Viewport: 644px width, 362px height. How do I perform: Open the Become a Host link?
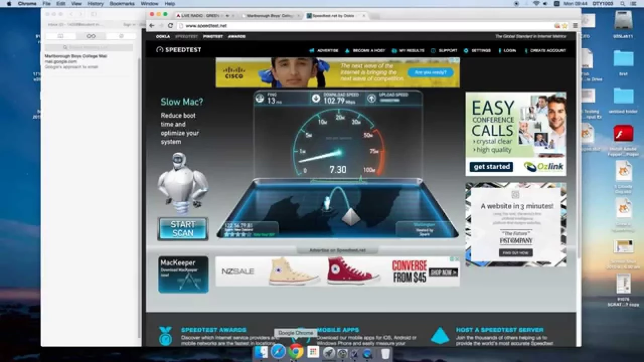click(x=365, y=51)
